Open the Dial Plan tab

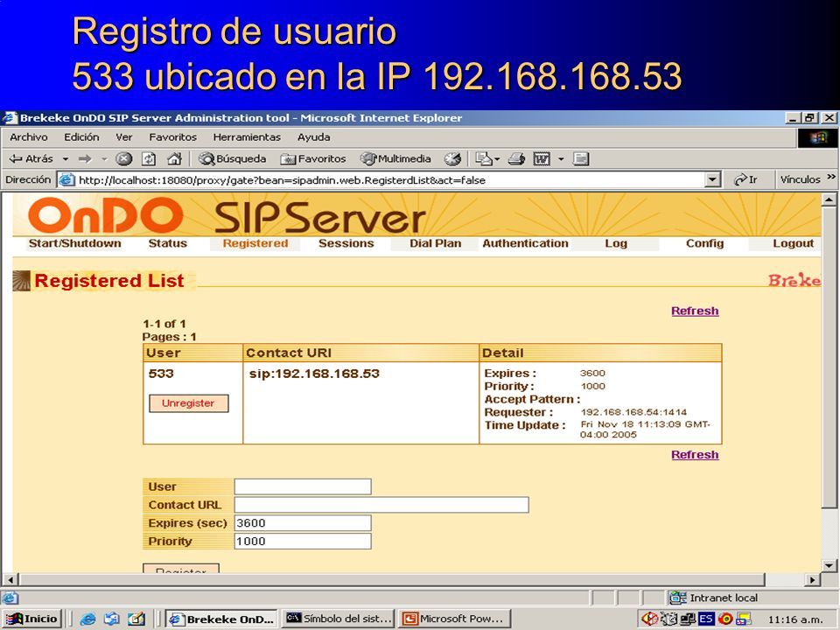pyautogui.click(x=435, y=243)
